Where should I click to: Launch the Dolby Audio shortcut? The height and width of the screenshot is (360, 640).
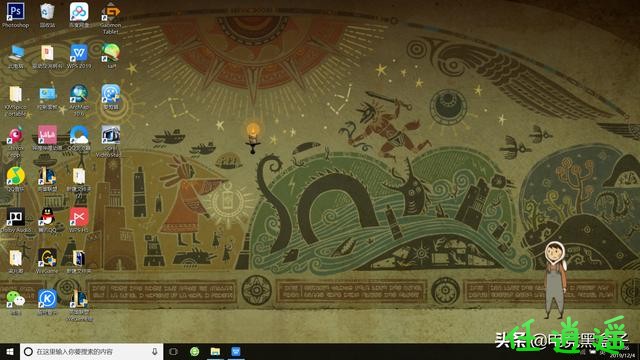pyautogui.click(x=16, y=220)
